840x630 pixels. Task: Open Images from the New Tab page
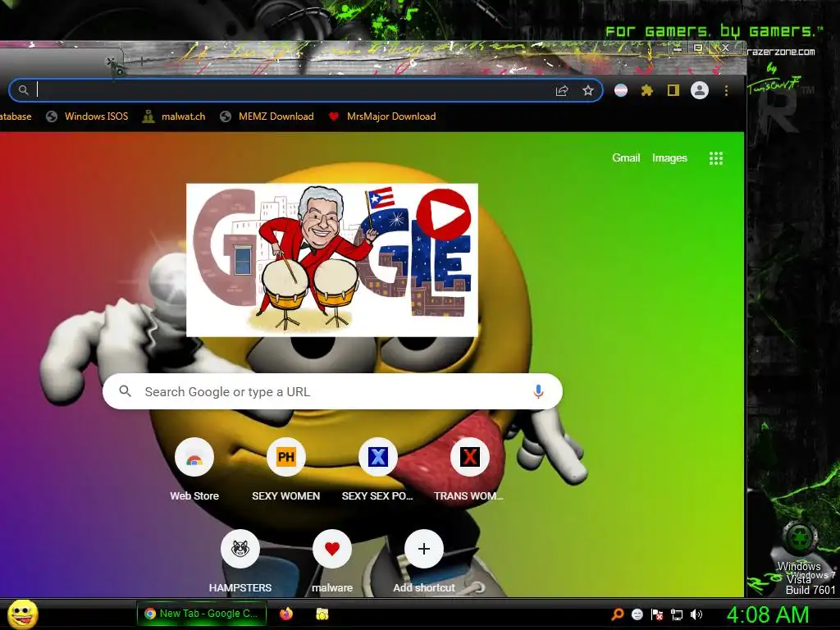[669, 158]
